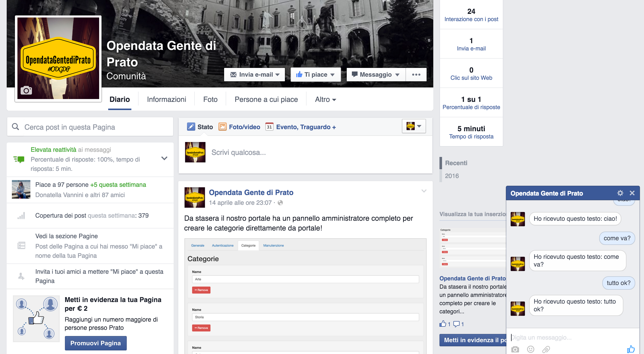The height and width of the screenshot is (354, 644).
Task: Click the search magnifier icon
Action: [x=15, y=127]
